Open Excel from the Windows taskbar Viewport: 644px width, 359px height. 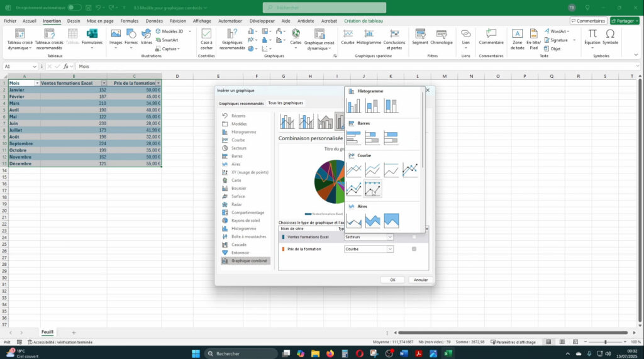pos(448,353)
